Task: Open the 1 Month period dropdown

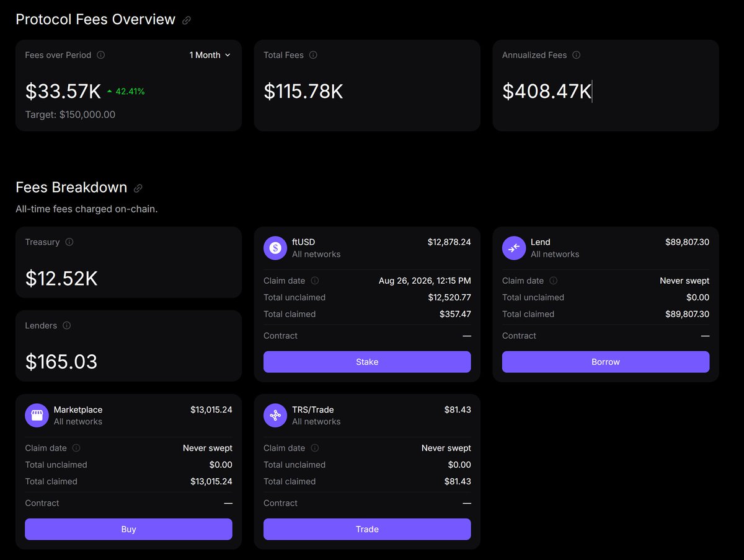Action: pos(210,55)
